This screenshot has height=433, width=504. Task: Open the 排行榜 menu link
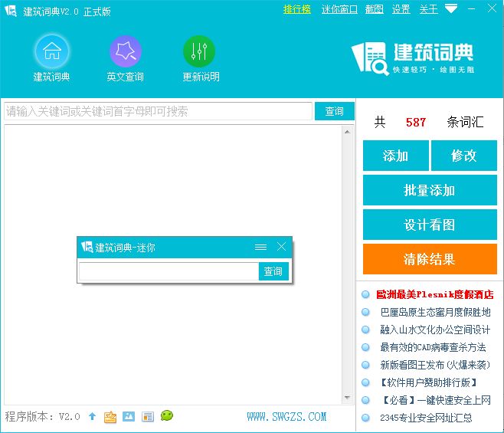pyautogui.click(x=296, y=9)
